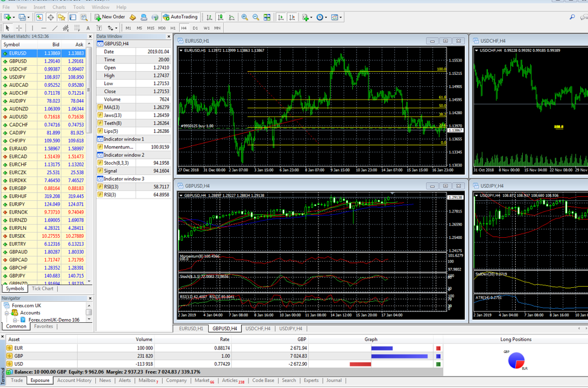The width and height of the screenshot is (588, 388).
Task: Click the MetaEditor icon
Action: tap(132, 17)
